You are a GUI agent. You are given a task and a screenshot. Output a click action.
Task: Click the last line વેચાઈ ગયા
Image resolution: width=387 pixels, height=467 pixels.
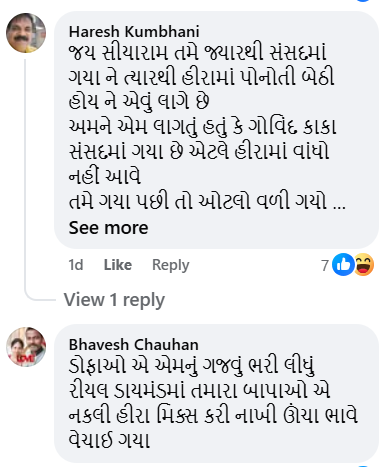click(x=109, y=440)
